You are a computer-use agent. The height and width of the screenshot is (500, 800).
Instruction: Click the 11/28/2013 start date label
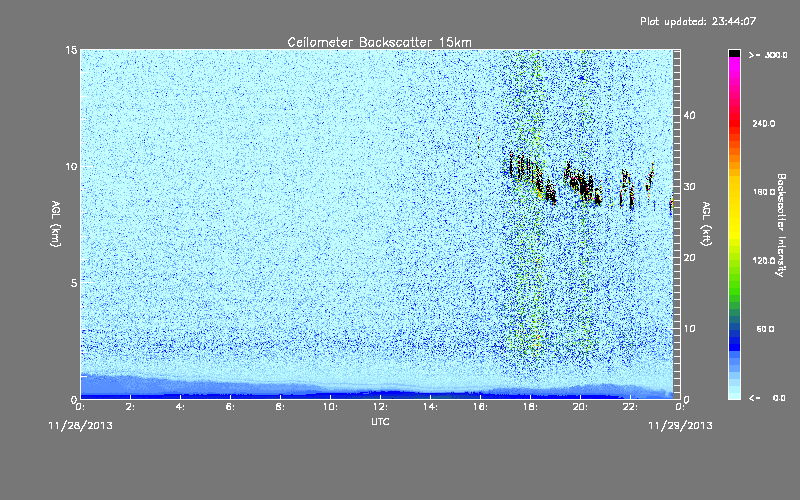80,426
